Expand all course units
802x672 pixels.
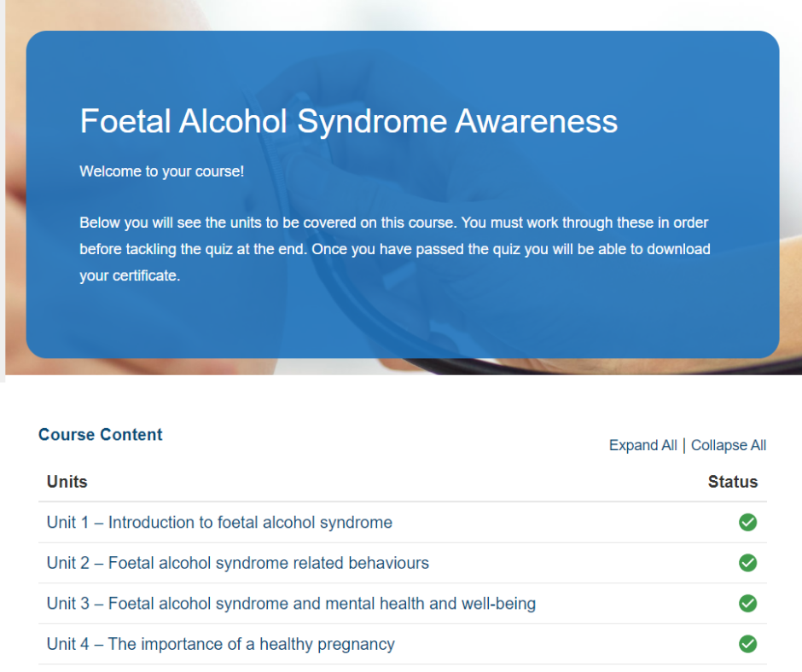[643, 445]
